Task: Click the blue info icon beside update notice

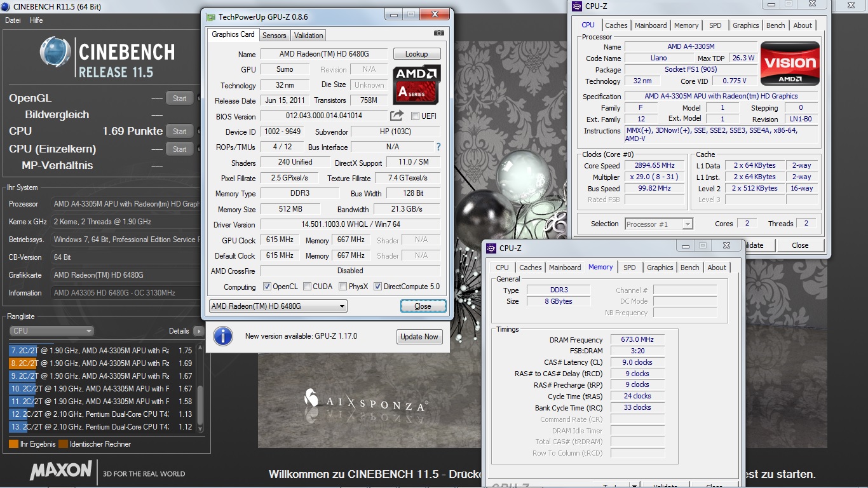Action: tap(223, 335)
